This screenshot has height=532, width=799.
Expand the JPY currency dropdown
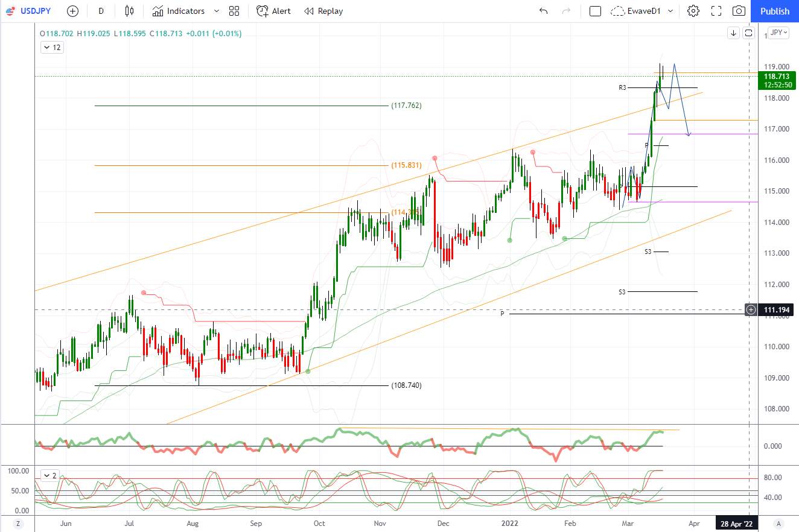point(778,33)
